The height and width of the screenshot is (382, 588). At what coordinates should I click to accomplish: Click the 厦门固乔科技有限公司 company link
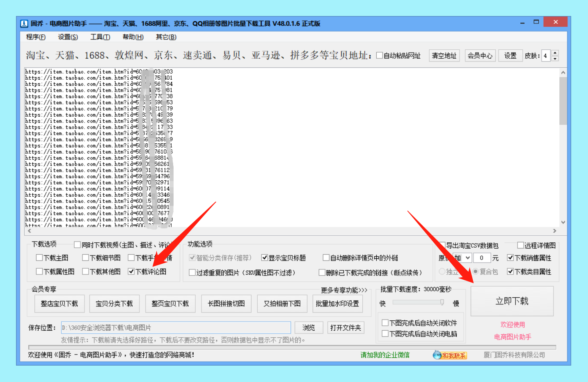(514, 355)
